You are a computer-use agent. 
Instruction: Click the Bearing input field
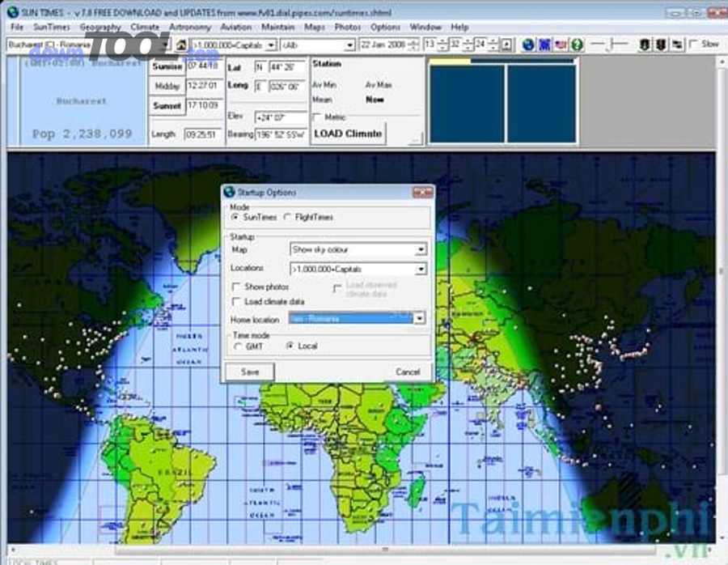[281, 134]
